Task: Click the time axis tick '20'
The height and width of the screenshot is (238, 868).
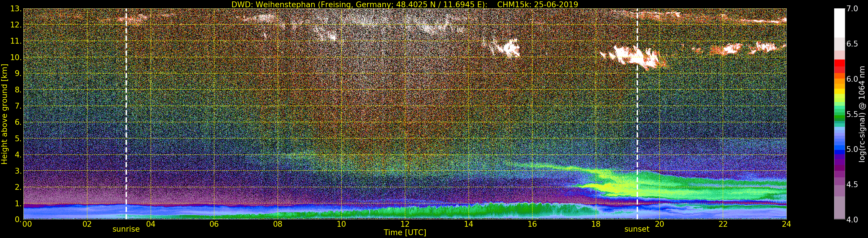Action: coord(659,224)
